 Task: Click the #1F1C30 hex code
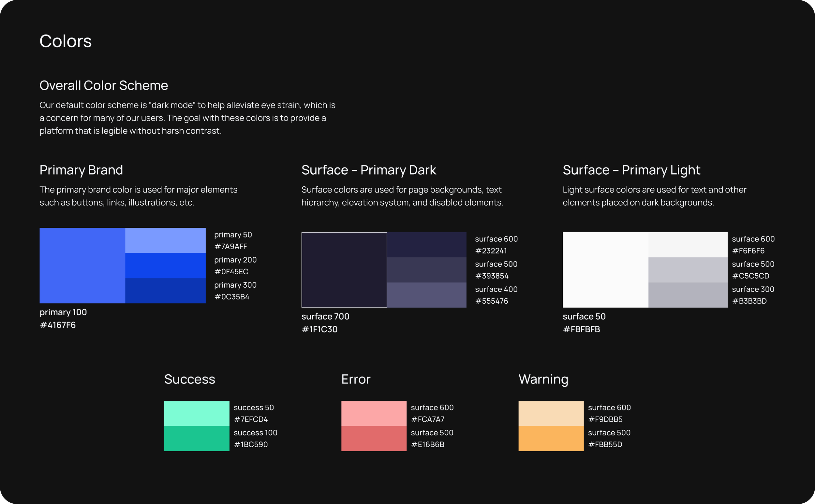tap(319, 329)
